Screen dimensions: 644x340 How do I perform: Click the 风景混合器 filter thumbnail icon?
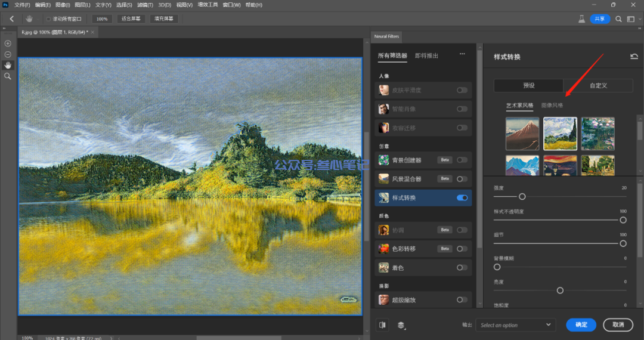coord(383,178)
